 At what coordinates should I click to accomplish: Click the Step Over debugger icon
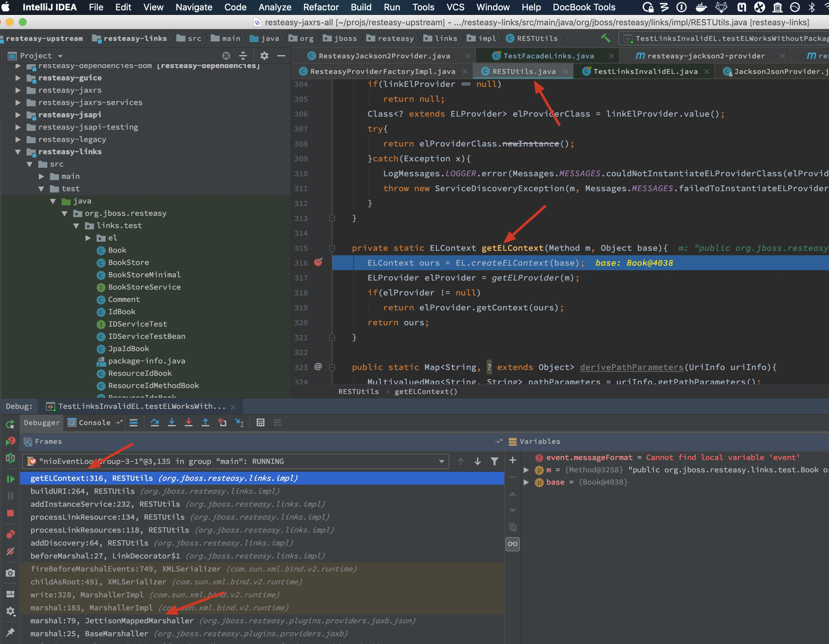[x=155, y=422]
